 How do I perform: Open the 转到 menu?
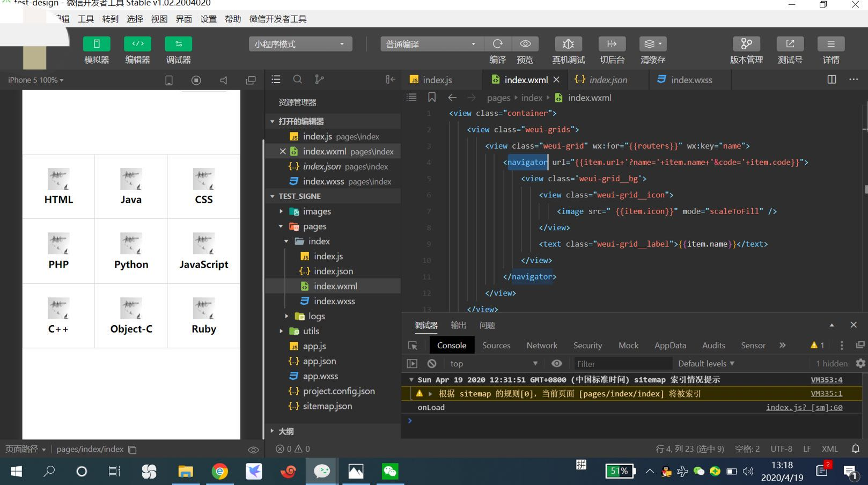click(x=110, y=19)
